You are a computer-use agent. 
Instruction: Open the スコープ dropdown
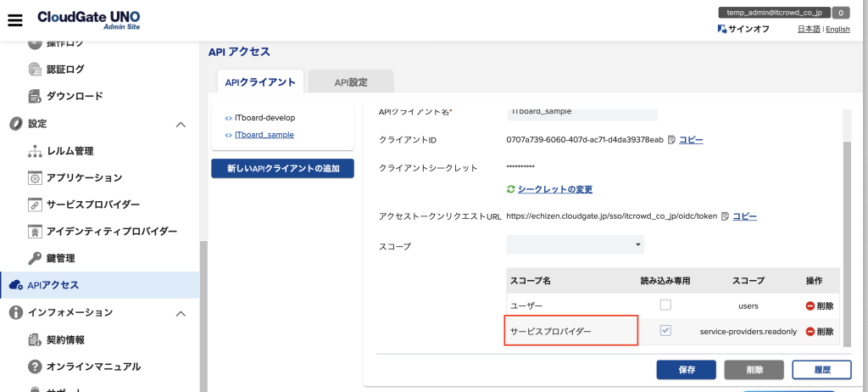tap(575, 245)
